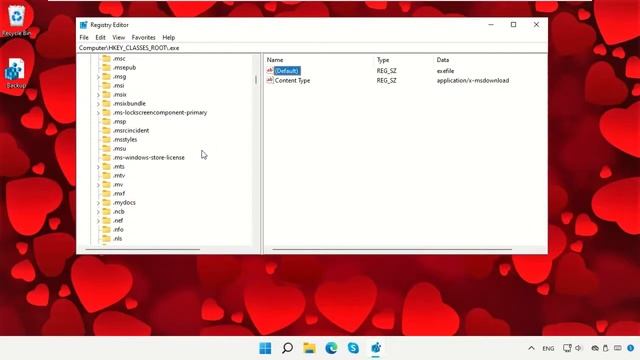Open taskbar Search
The width and height of the screenshot is (640, 360).
click(x=287, y=348)
